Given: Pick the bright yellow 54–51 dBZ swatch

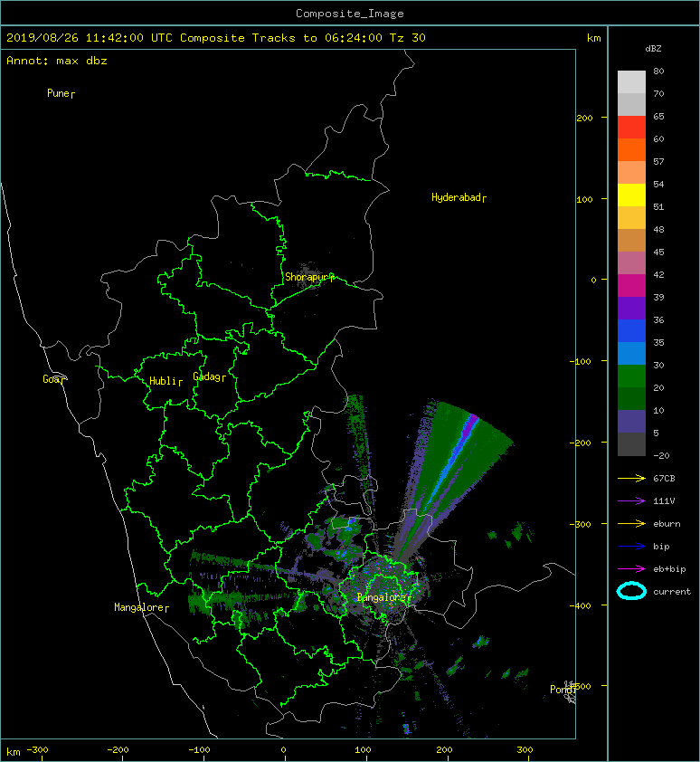Looking at the screenshot, I should (631, 195).
